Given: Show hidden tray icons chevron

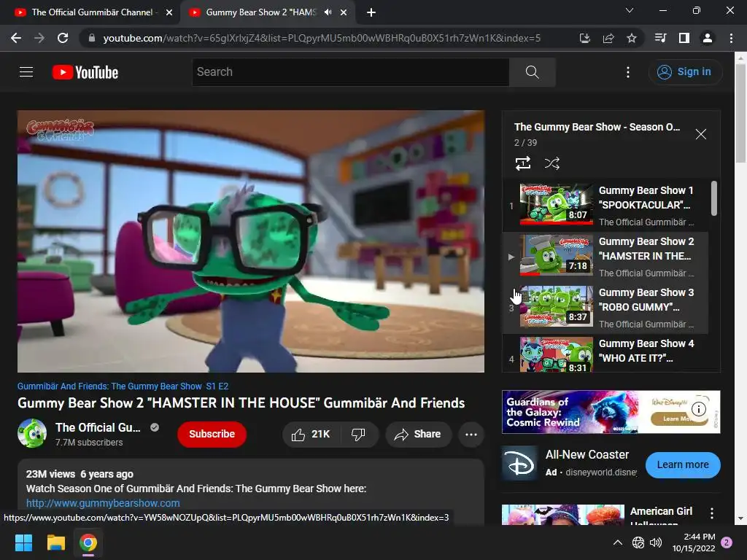Looking at the screenshot, I should tap(617, 542).
